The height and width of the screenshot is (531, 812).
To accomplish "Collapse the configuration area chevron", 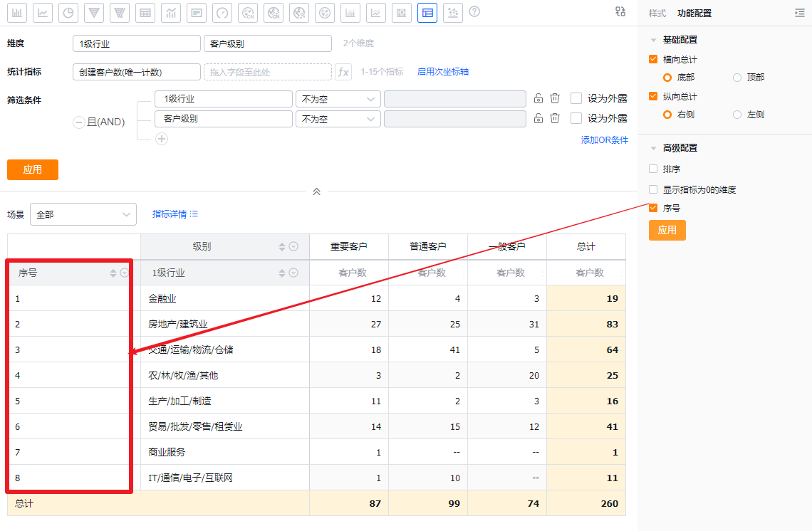I will 317,191.
